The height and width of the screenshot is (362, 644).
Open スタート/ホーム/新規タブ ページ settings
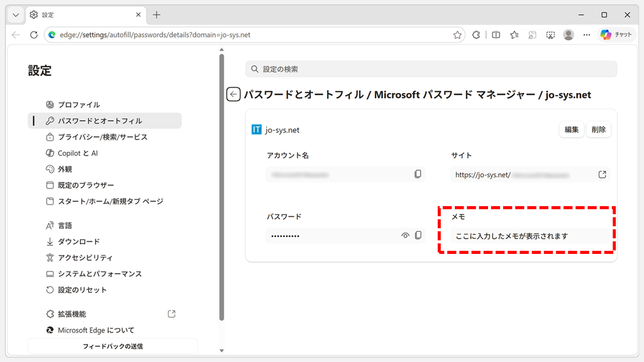point(105,201)
